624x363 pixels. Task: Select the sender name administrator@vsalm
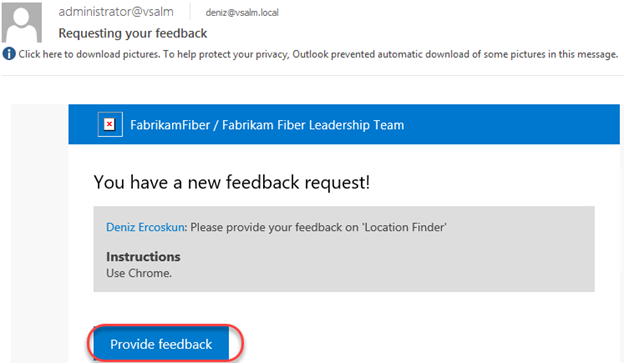point(116,12)
